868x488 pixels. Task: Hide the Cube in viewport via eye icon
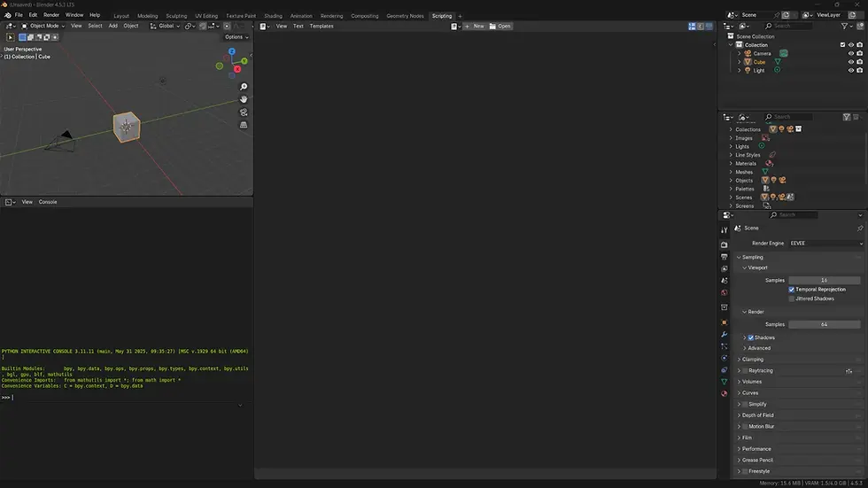(x=851, y=62)
